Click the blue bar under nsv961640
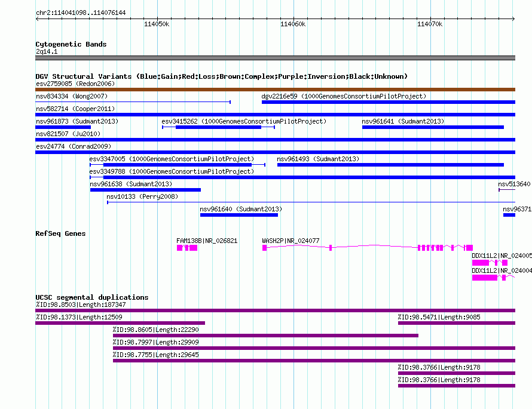 [x=239, y=215]
